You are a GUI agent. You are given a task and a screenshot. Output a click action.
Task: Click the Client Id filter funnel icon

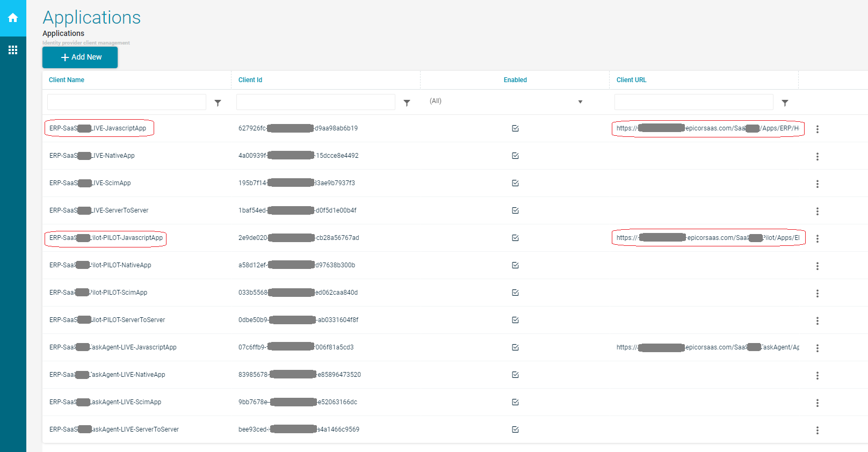[x=407, y=103]
